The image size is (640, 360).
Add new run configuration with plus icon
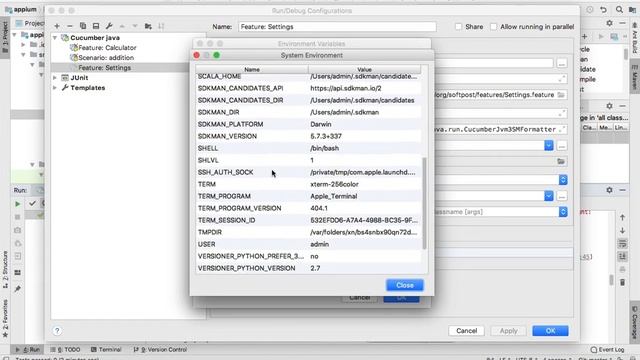pyautogui.click(x=57, y=26)
